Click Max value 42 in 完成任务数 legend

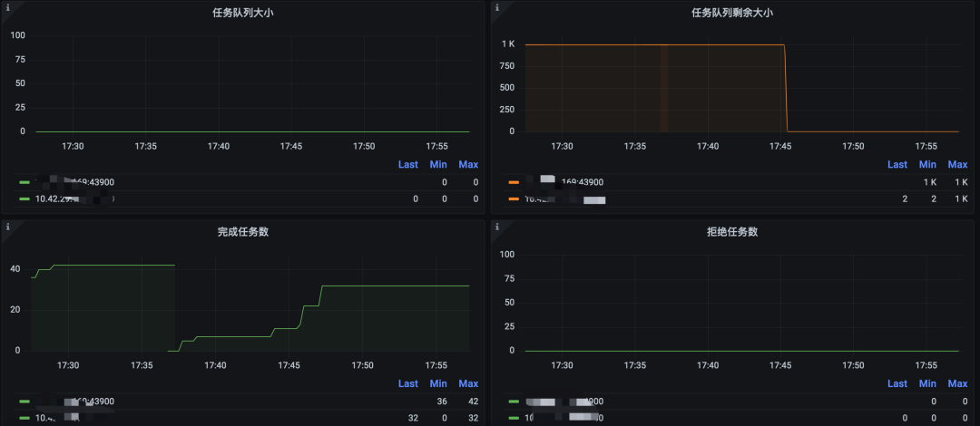(473, 401)
